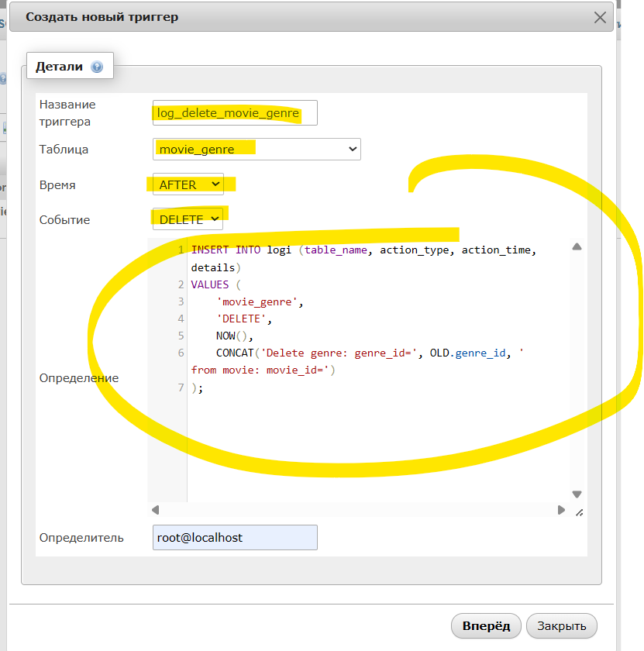Close the Создать новый триггер dialog
Screen dimensions: 644x651
[x=600, y=17]
